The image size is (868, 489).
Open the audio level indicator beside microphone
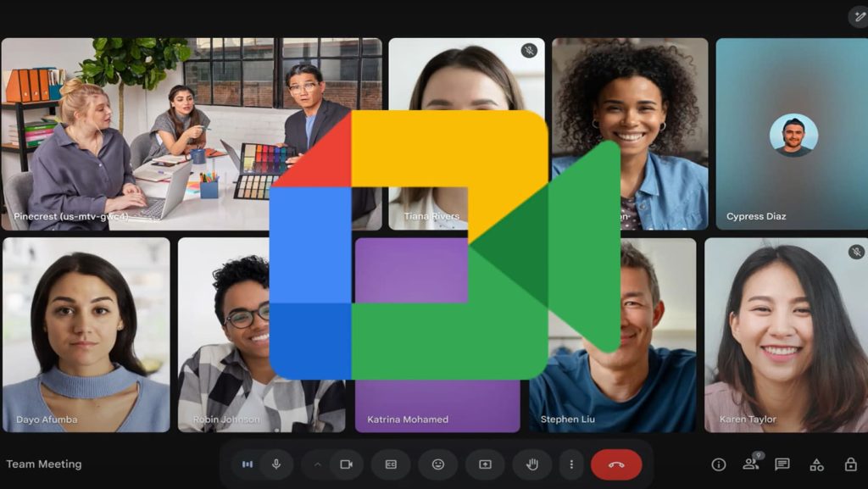coord(248,464)
